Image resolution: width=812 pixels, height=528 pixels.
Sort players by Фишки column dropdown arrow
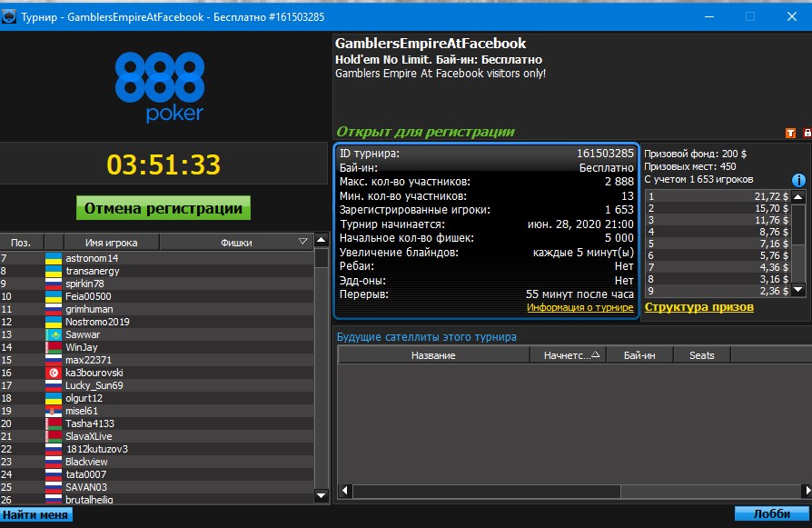(x=303, y=242)
